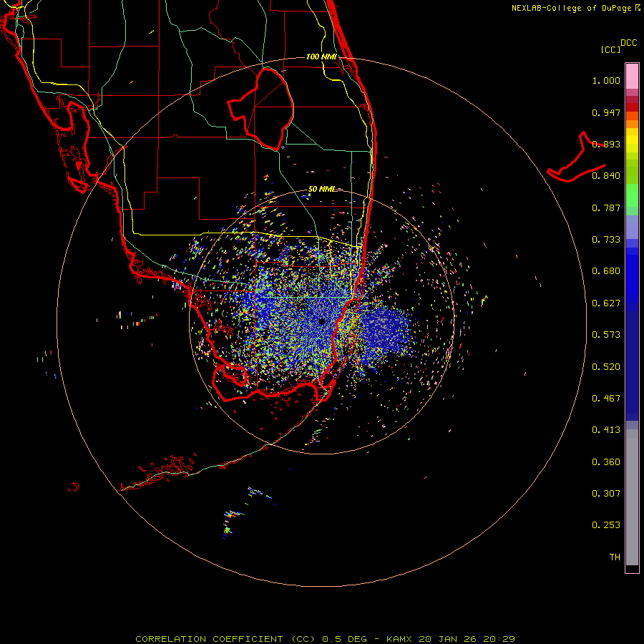Click the island outline east of Florida
Screen dimensions: 644x644
577,157
